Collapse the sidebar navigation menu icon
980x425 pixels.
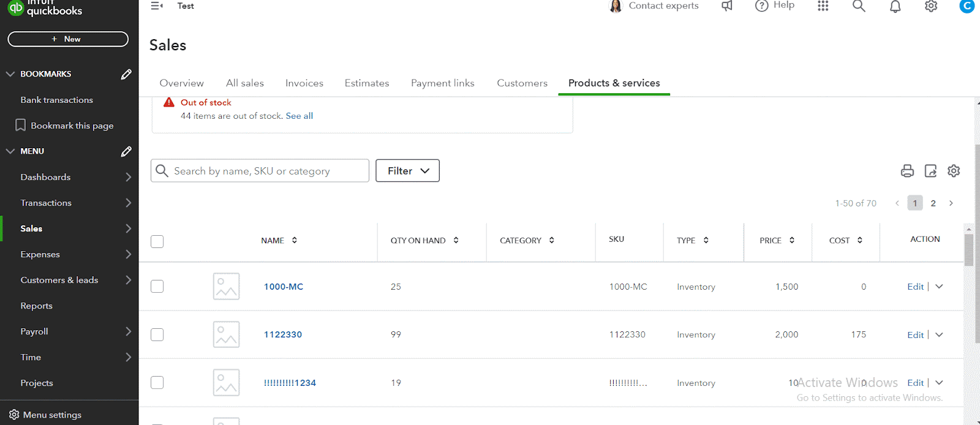[x=157, y=6]
